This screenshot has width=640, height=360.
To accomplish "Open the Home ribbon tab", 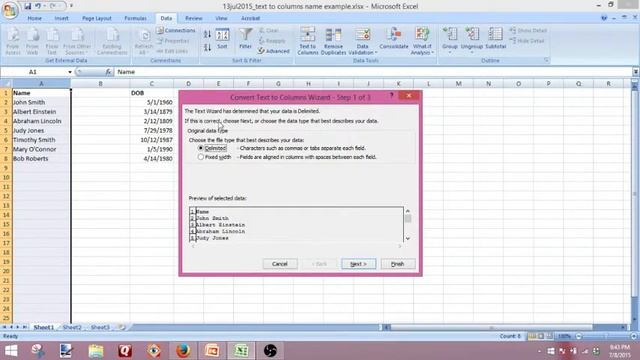I will click(x=35, y=18).
